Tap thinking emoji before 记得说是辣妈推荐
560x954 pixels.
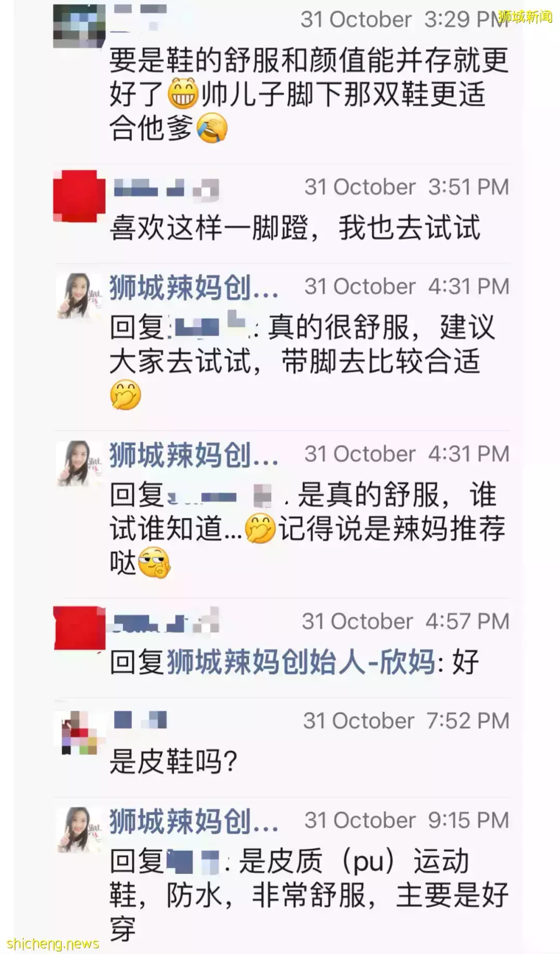260,529
